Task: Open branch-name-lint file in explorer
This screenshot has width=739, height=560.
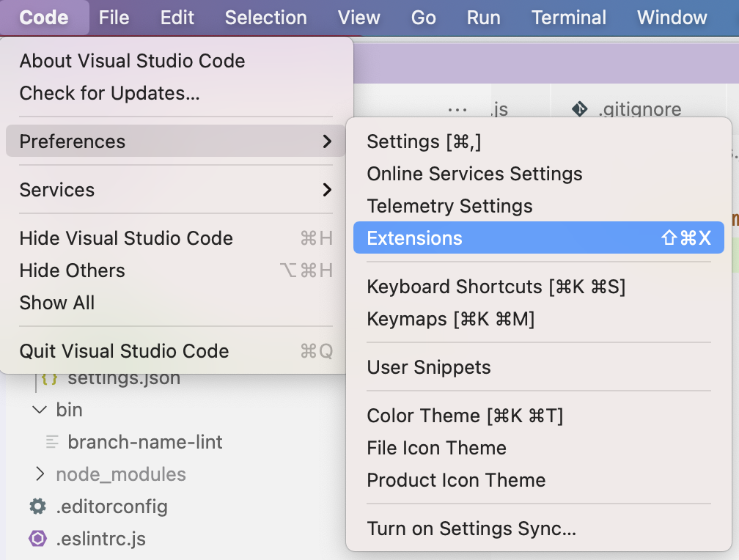Action: pyautogui.click(x=144, y=442)
